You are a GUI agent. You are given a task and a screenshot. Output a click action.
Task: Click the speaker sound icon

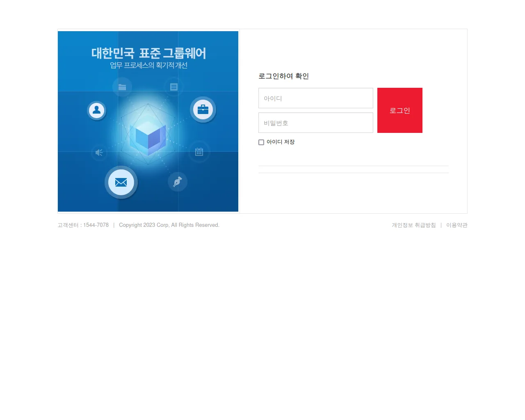point(99,153)
